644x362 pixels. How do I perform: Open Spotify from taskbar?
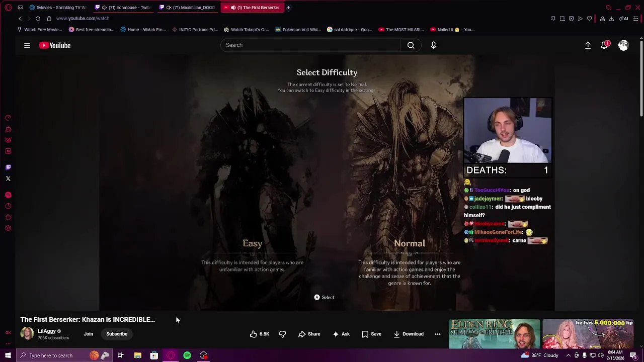pos(187,355)
